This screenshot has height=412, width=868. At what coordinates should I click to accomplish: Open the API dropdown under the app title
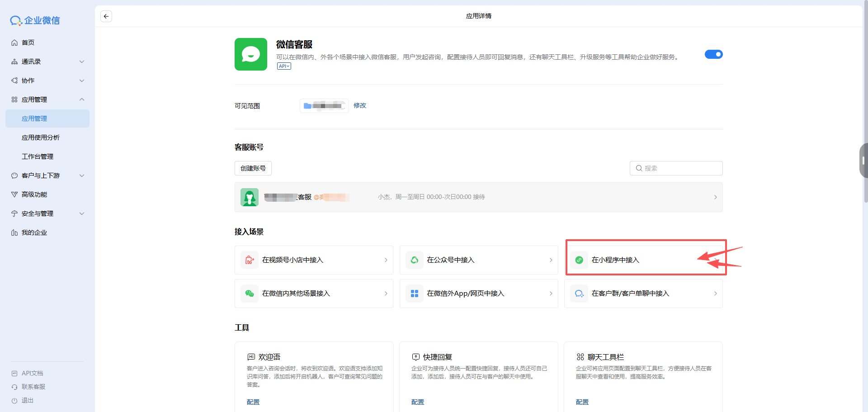[284, 66]
